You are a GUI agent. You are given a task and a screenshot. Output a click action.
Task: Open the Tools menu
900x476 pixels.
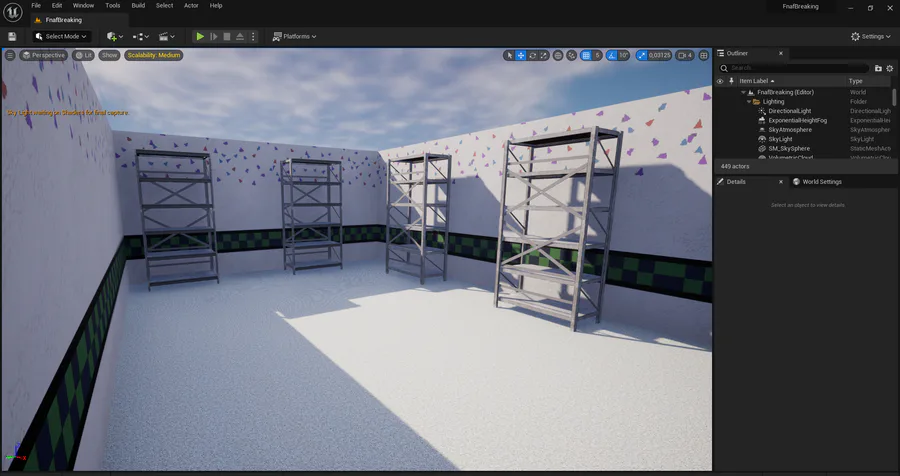pyautogui.click(x=113, y=5)
